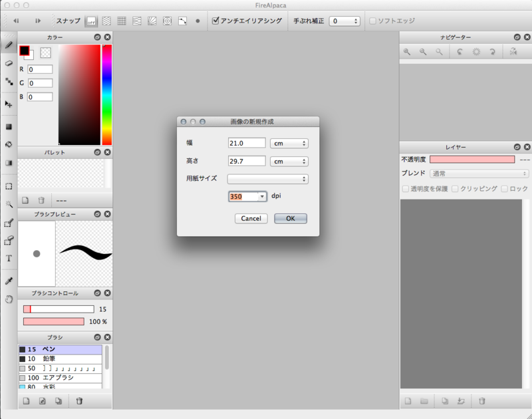This screenshot has width=532, height=419.
Task: Zoom in using Navigator magnifier plus
Action: pos(407,52)
